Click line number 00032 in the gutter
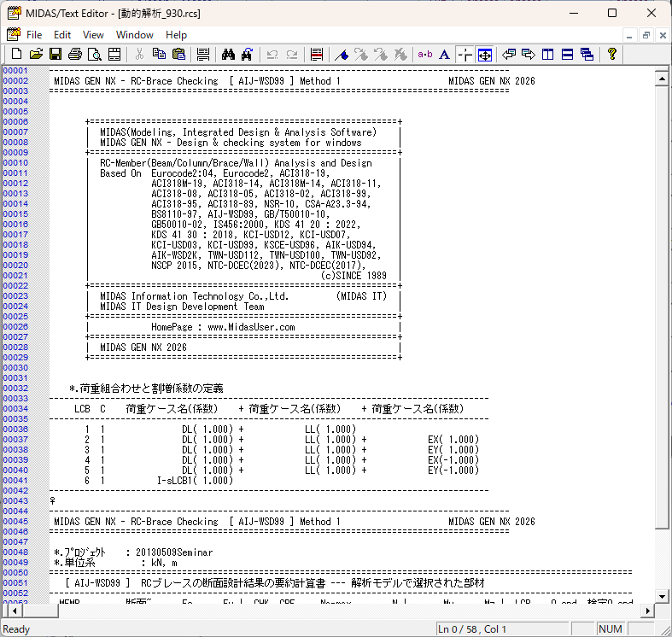 [x=15, y=388]
